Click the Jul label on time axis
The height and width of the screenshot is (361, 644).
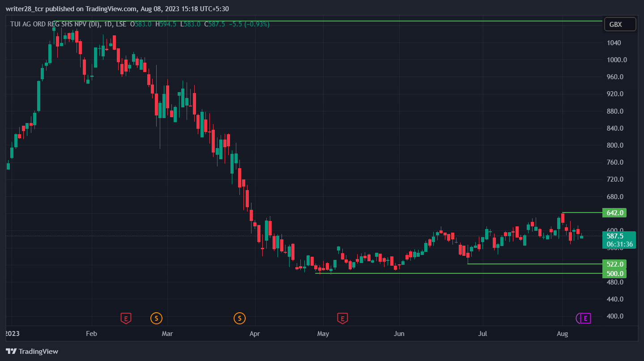click(x=483, y=334)
